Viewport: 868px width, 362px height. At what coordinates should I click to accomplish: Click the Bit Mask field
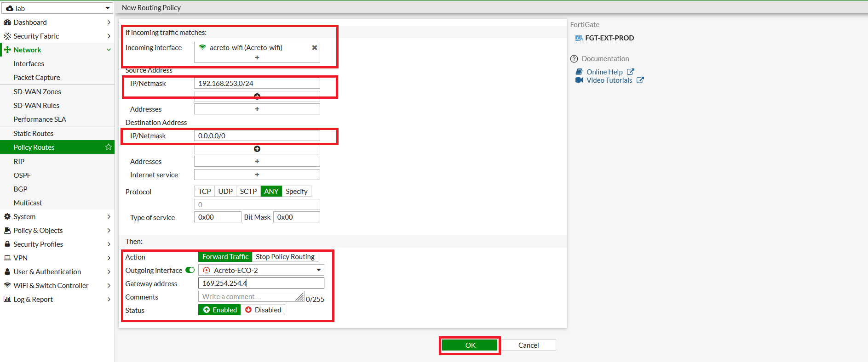[x=297, y=217]
